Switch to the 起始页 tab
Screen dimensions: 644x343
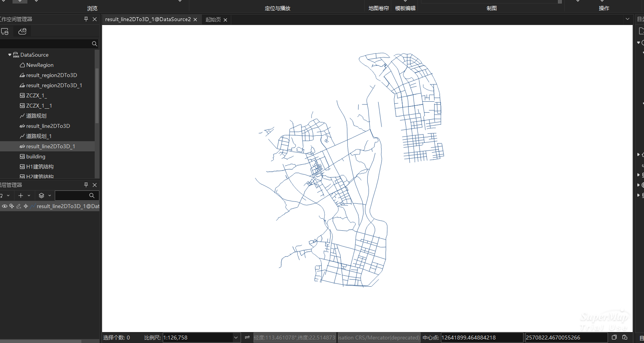[x=213, y=20]
